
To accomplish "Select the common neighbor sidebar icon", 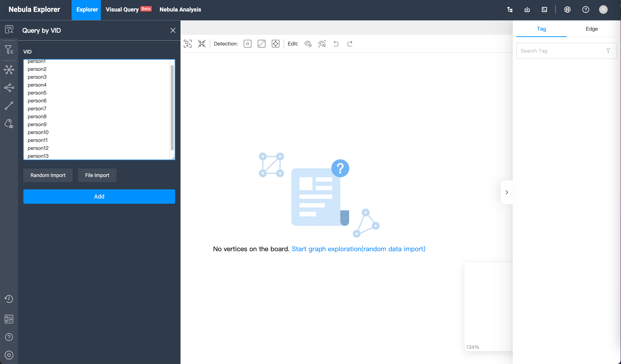I will click(x=9, y=88).
